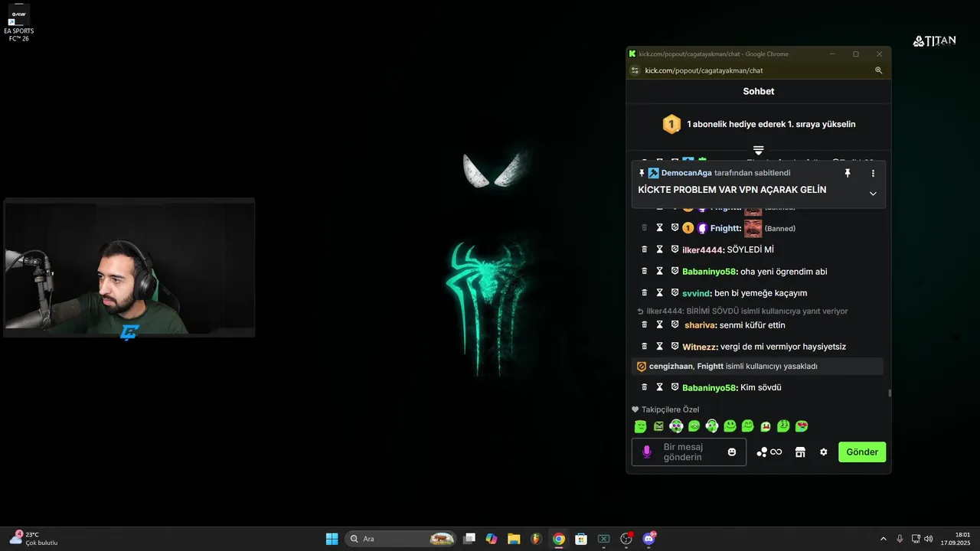Insert the green headphones follower emote
980x551 pixels.
pyautogui.click(x=712, y=426)
